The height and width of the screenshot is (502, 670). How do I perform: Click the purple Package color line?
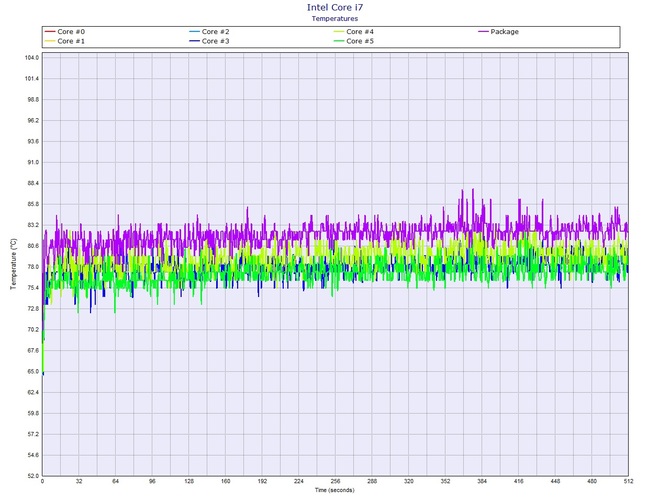click(x=483, y=32)
